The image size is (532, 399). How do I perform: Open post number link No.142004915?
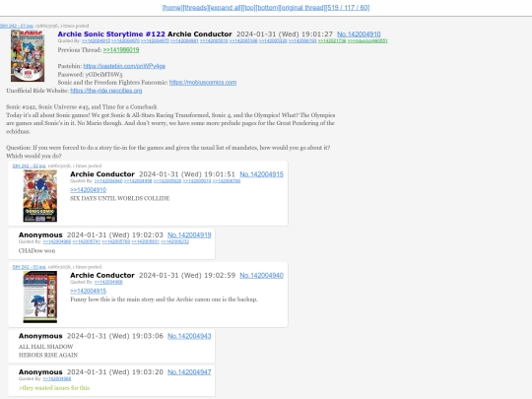point(262,174)
